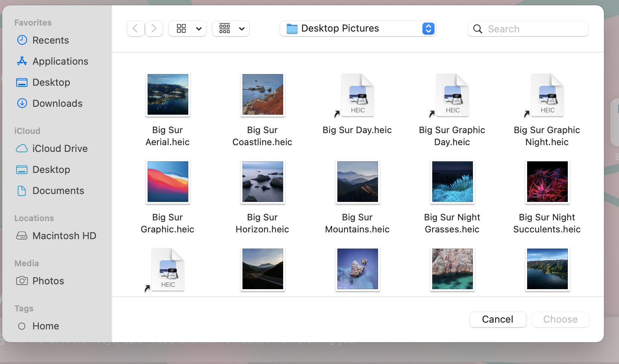Open Photos media in sidebar
619x364 pixels.
[48, 281]
